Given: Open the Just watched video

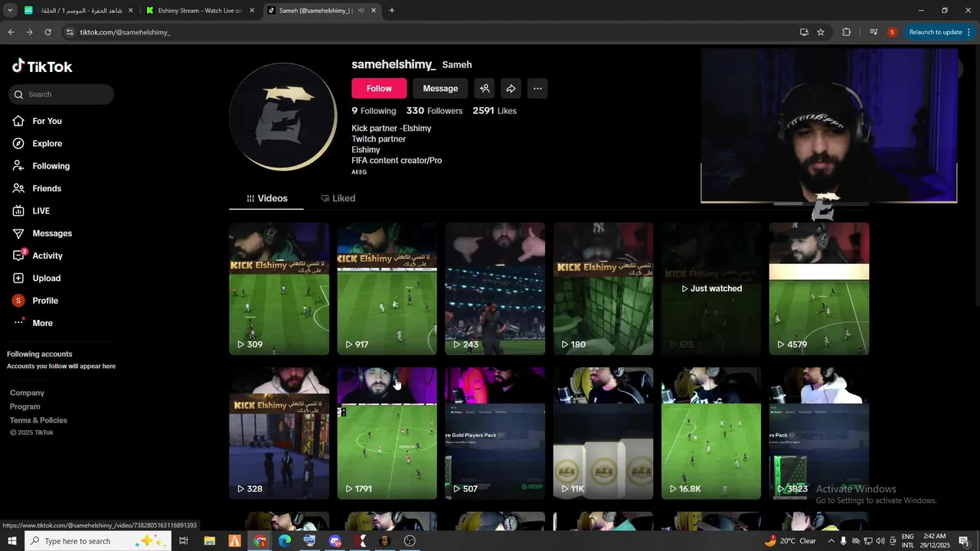Looking at the screenshot, I should 711,289.
